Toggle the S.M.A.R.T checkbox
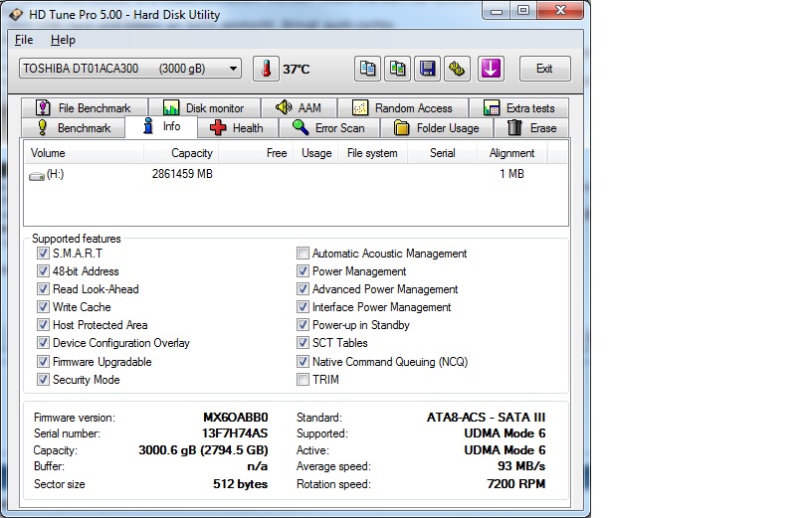This screenshot has width=812, height=518. [43, 254]
